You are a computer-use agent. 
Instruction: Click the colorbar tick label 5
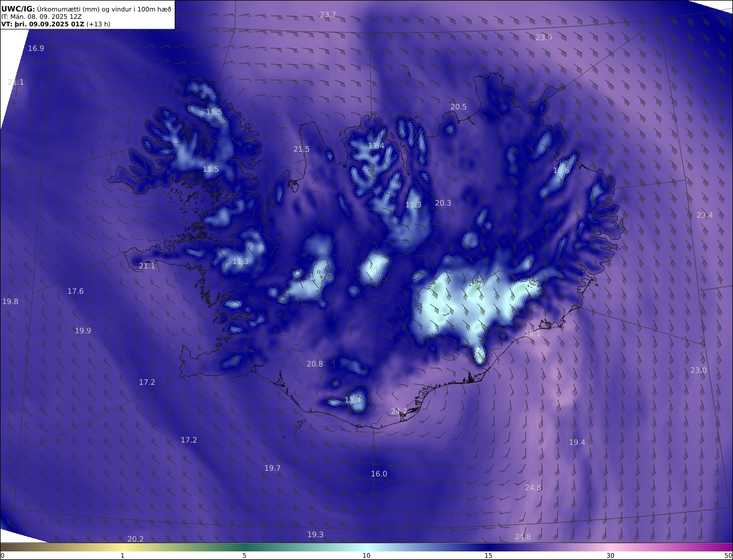pyautogui.click(x=245, y=556)
